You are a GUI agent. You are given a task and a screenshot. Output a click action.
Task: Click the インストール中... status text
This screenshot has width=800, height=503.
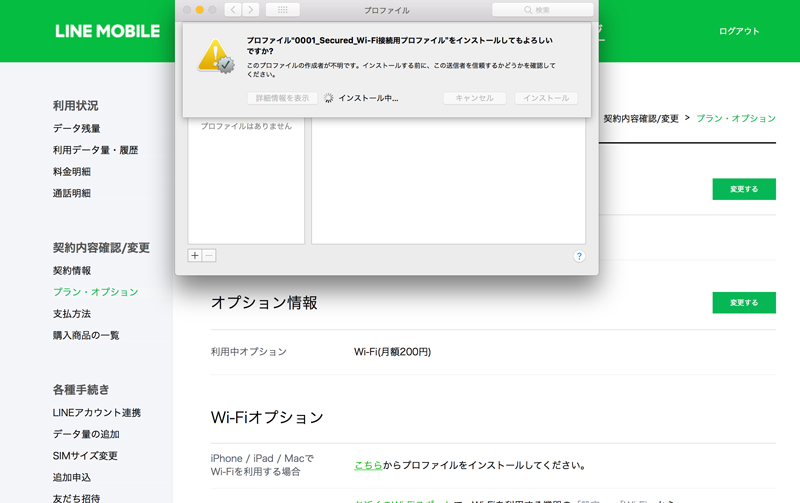pos(368,98)
